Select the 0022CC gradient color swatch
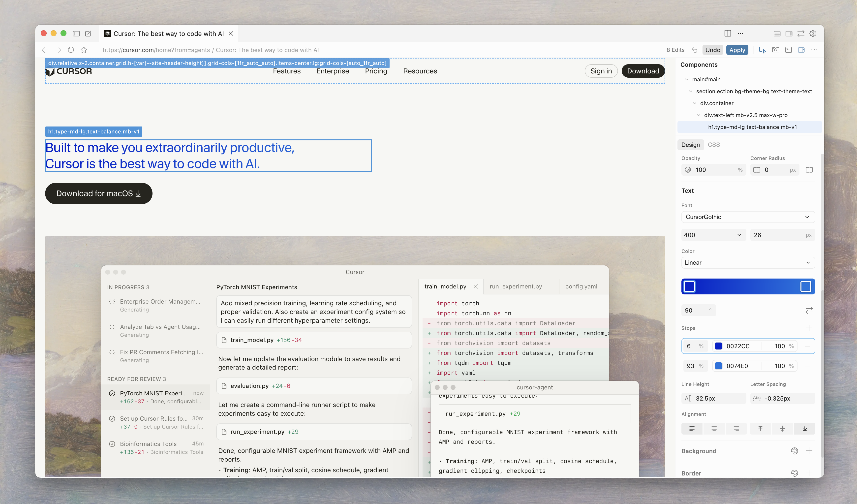This screenshot has width=857, height=504. (718, 346)
